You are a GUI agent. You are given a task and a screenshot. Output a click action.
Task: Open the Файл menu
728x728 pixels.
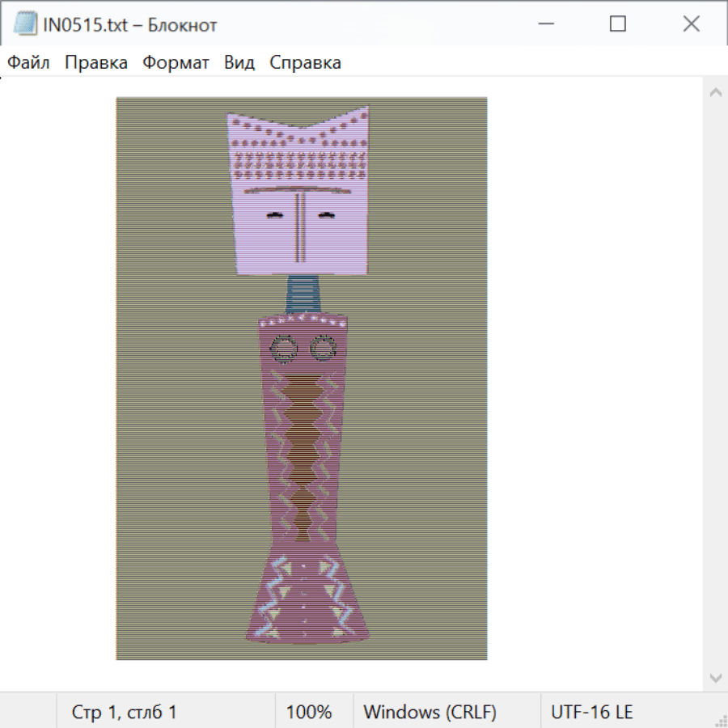29,63
